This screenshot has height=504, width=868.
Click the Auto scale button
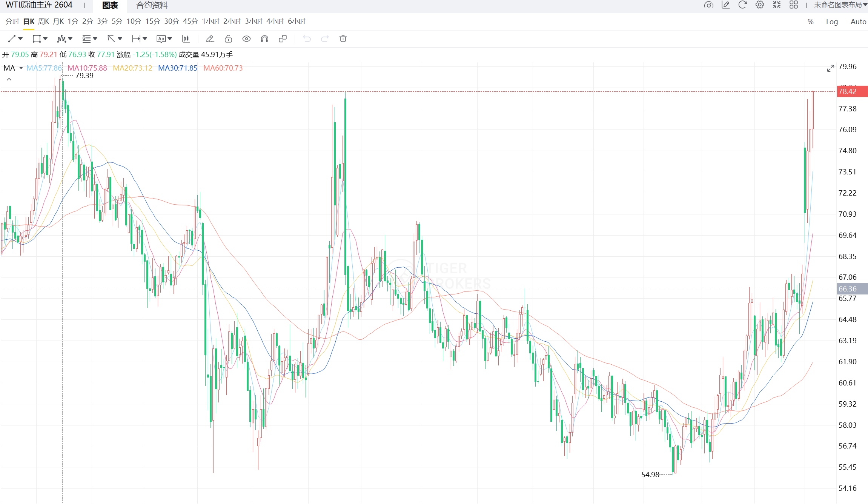tap(858, 22)
